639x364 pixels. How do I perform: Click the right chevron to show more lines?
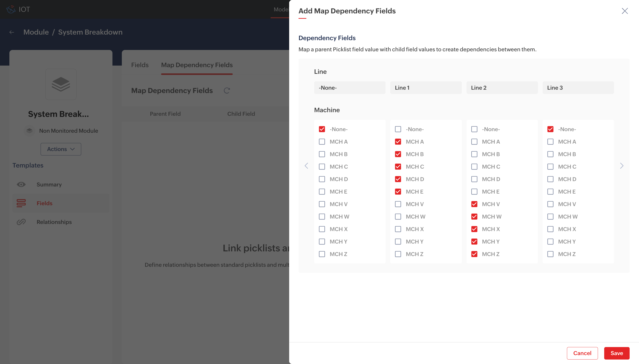click(622, 166)
